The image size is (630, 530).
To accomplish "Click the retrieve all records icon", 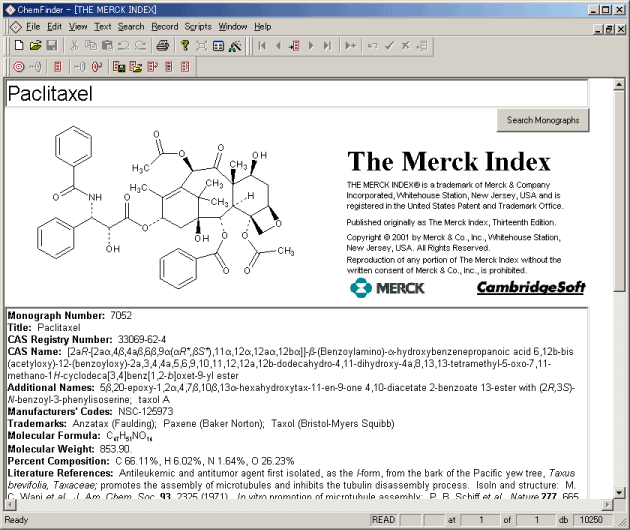I will pyautogui.click(x=57, y=66).
